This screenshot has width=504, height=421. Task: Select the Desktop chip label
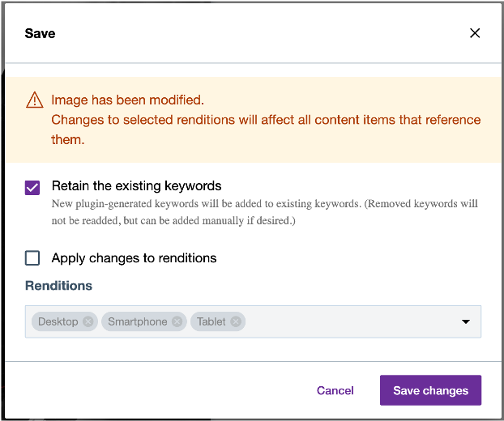[58, 321]
